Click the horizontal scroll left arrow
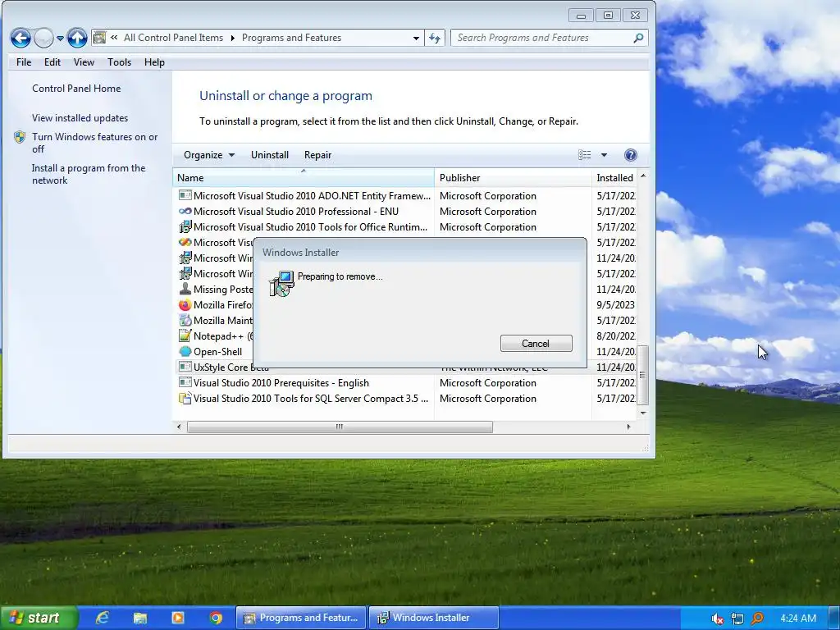 coord(179,427)
